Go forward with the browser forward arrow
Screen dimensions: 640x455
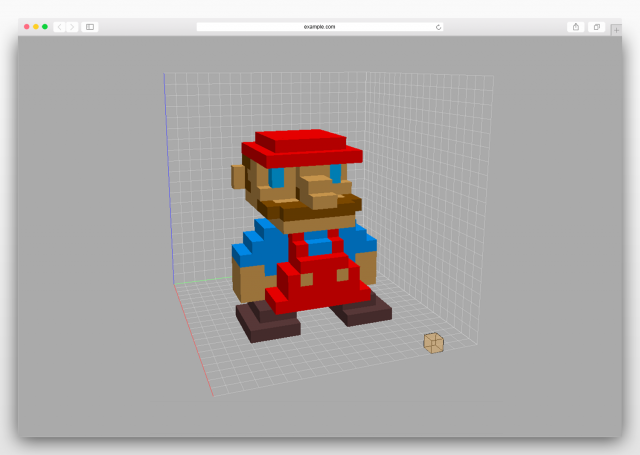(x=72, y=27)
